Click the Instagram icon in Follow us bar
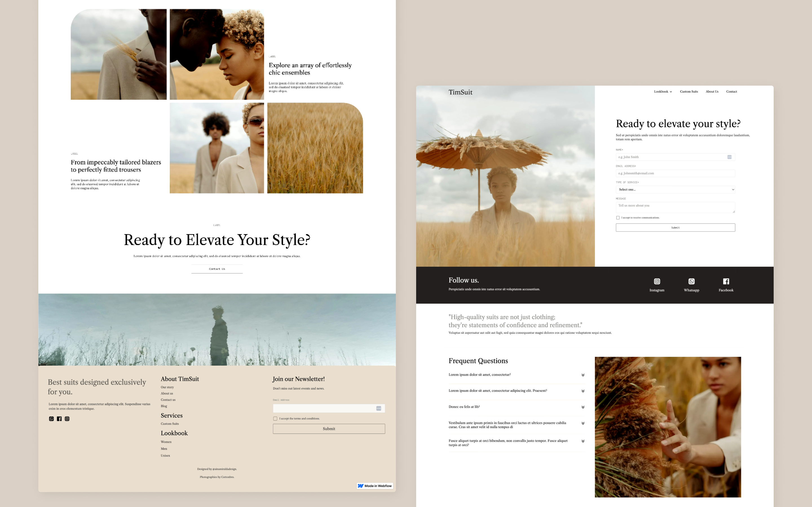 (x=657, y=281)
